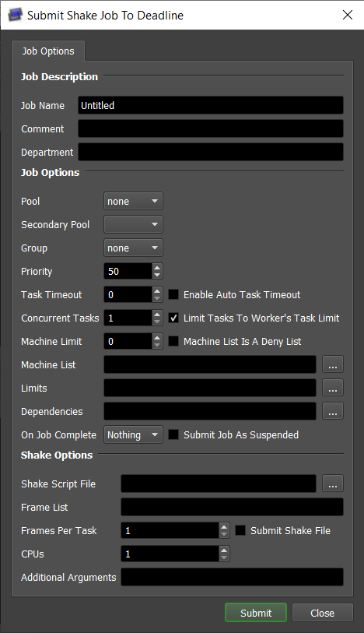The width and height of the screenshot is (364, 633).
Task: Browse for Machine List with ellipsis button
Action: [333, 364]
